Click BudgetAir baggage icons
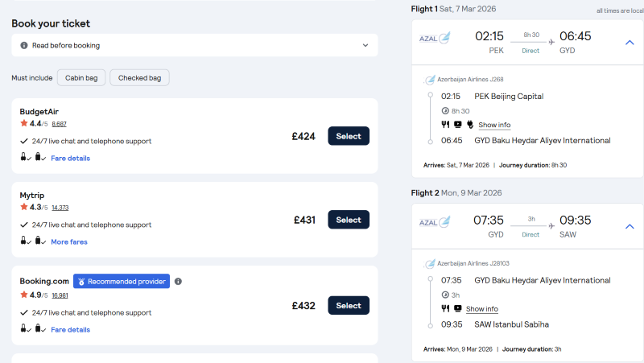Image resolution: width=644 pixels, height=363 pixels. coord(33,158)
